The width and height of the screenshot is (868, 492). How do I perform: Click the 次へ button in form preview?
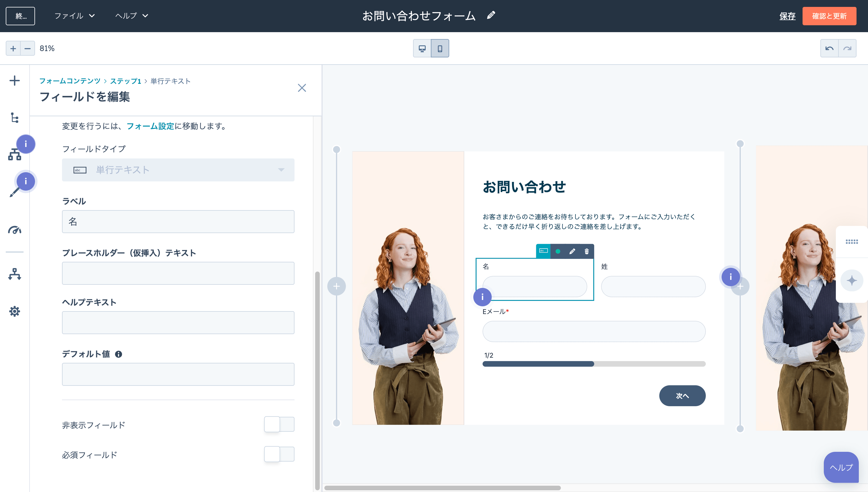click(x=682, y=396)
